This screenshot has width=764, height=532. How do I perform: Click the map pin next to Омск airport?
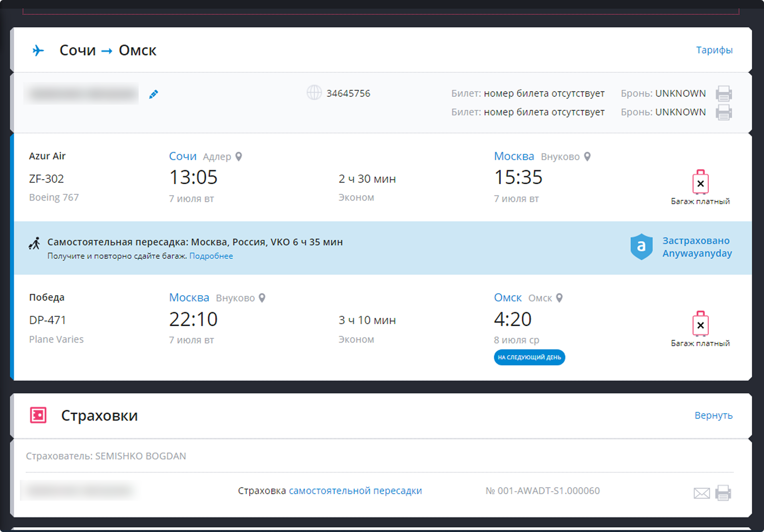tap(559, 298)
